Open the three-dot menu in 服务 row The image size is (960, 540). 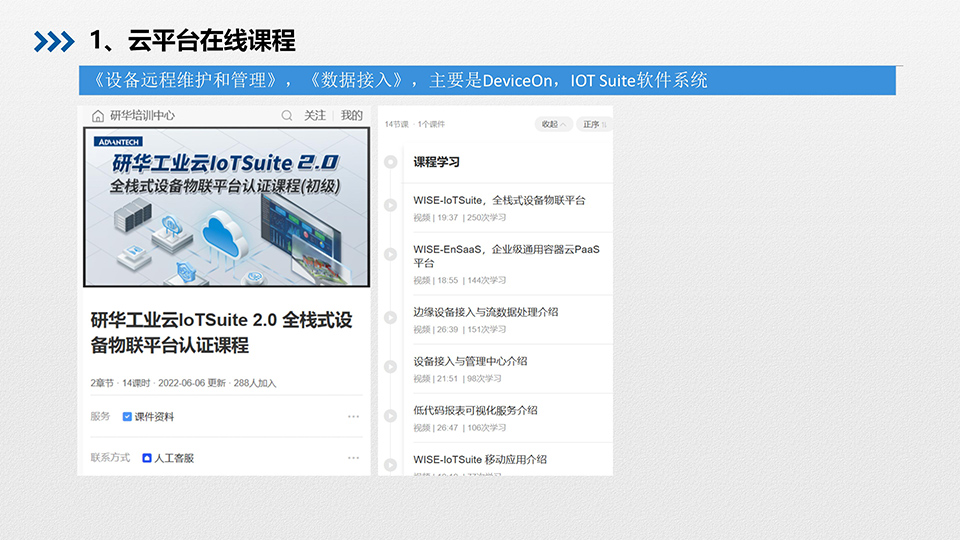(353, 417)
